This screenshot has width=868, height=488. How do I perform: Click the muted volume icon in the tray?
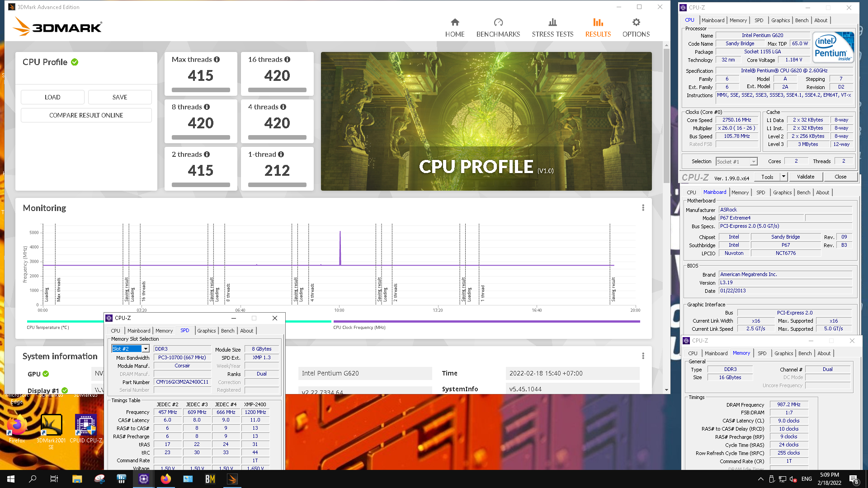[793, 479]
